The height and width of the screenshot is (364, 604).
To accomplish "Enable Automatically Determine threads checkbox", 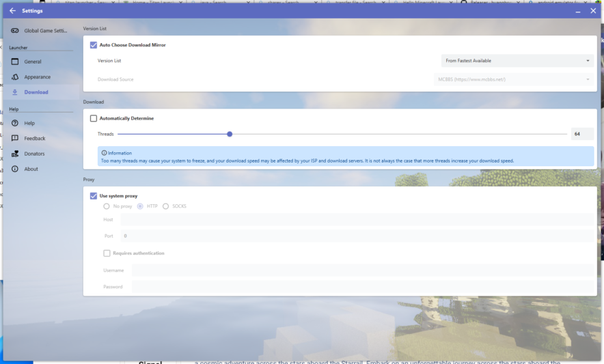I will [x=94, y=118].
